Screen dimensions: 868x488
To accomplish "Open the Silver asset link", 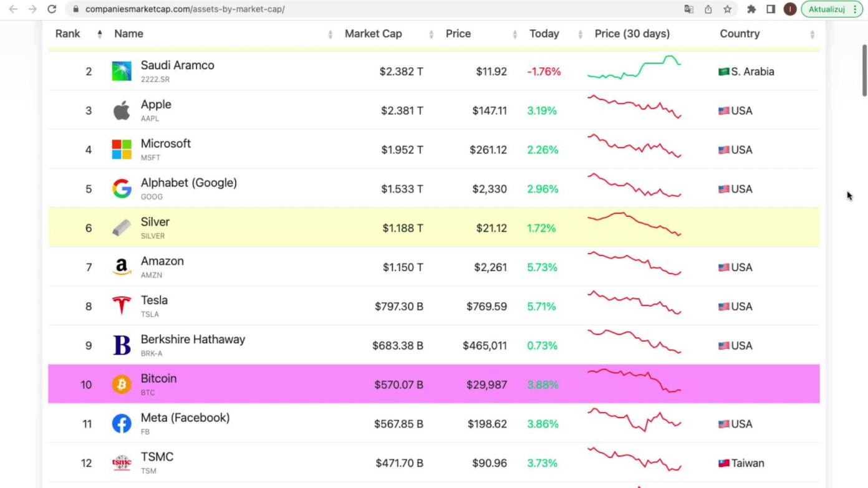I will [x=155, y=222].
